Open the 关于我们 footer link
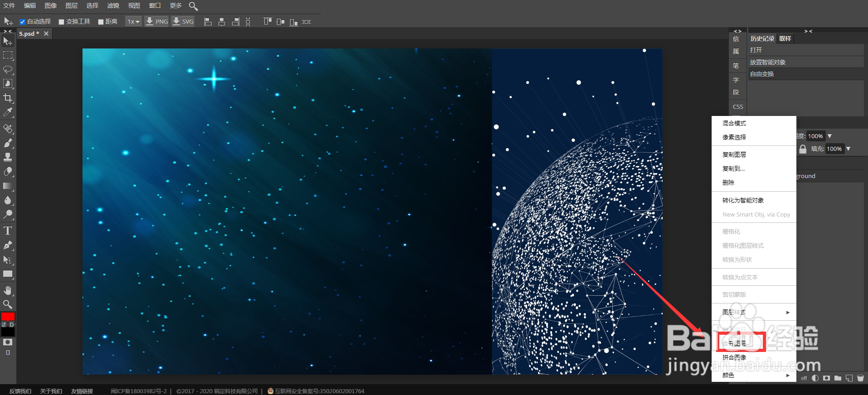Image resolution: width=868 pixels, height=395 pixels. pyautogui.click(x=51, y=391)
